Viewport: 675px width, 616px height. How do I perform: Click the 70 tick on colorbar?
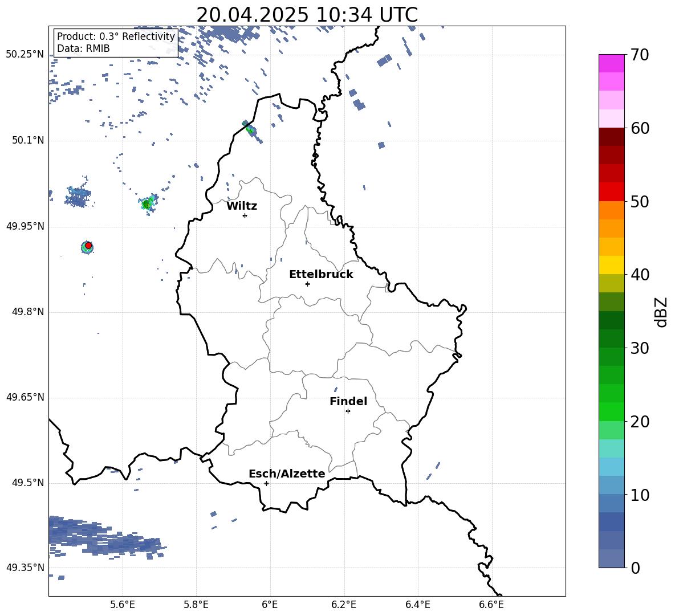[x=640, y=55]
